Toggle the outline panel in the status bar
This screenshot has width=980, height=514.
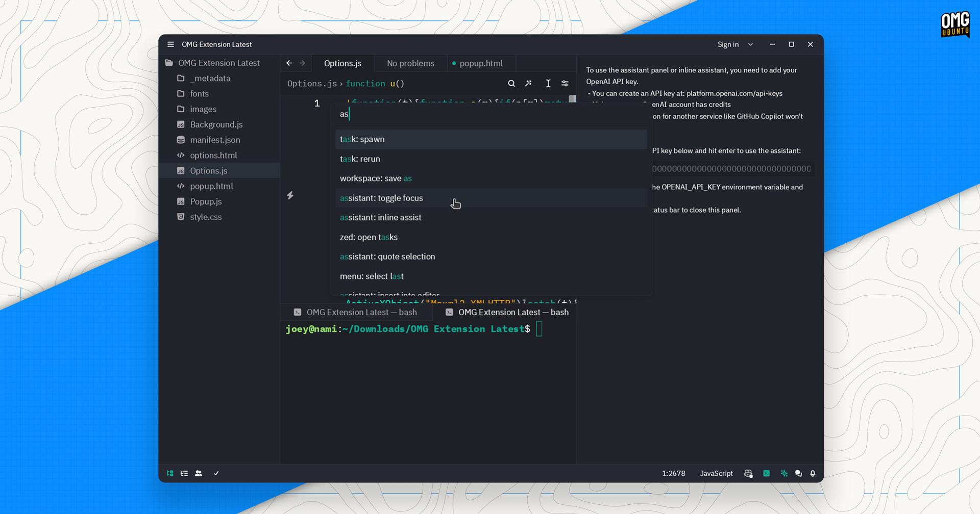pos(184,473)
